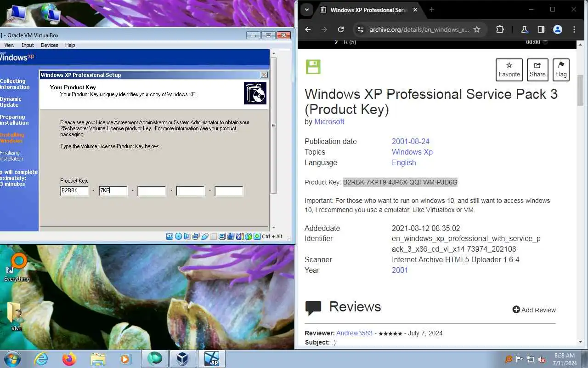Screen dimensions: 588x368
Task: Reload the archive.org page
Action: coord(341,29)
